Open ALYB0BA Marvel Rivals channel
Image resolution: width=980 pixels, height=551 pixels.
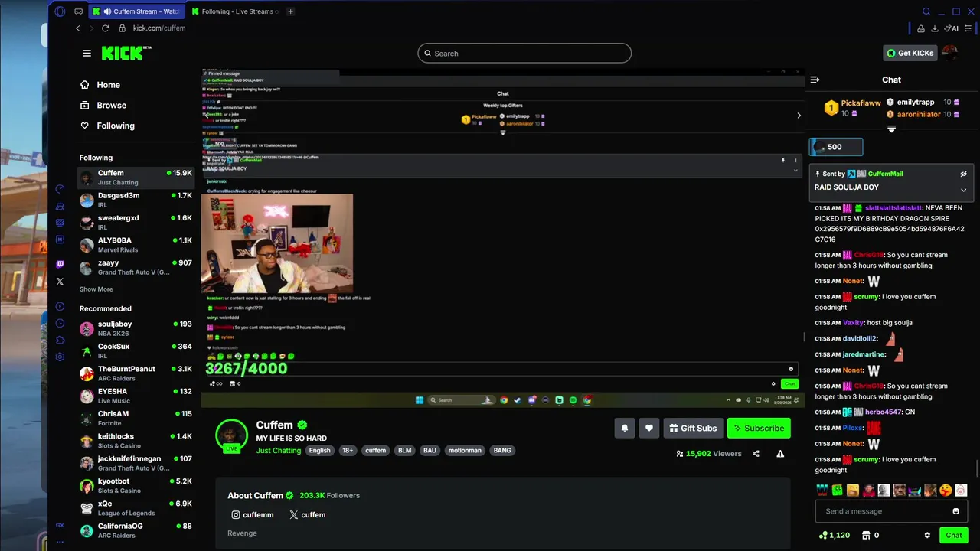click(136, 245)
